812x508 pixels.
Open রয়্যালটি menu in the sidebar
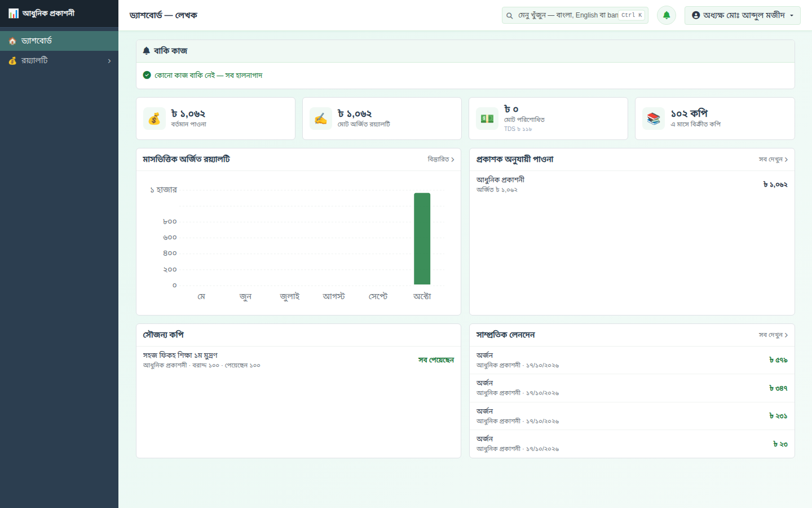[x=59, y=61]
